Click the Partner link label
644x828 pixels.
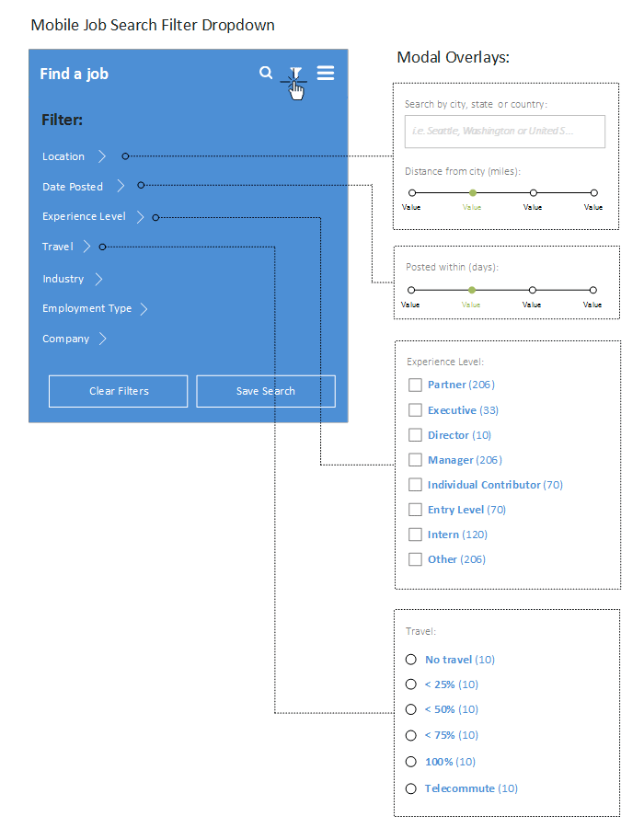(x=446, y=385)
